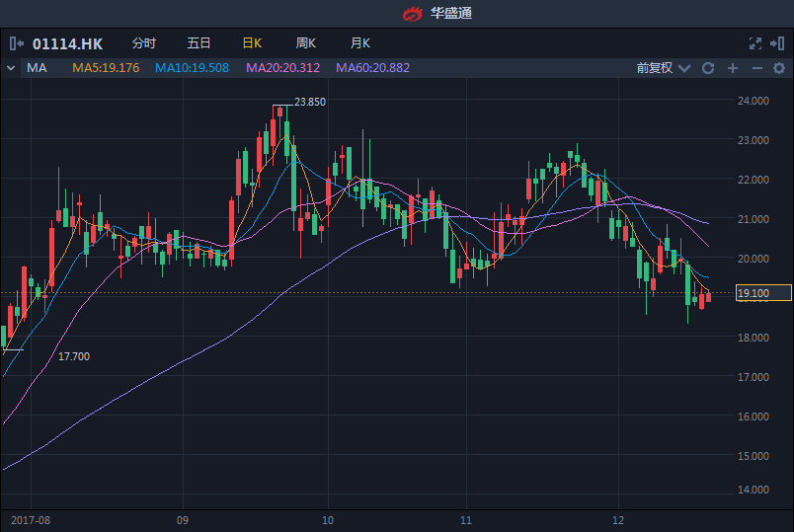This screenshot has width=794, height=532.
Task: Click the 01114.HK stock code
Action: (67, 43)
